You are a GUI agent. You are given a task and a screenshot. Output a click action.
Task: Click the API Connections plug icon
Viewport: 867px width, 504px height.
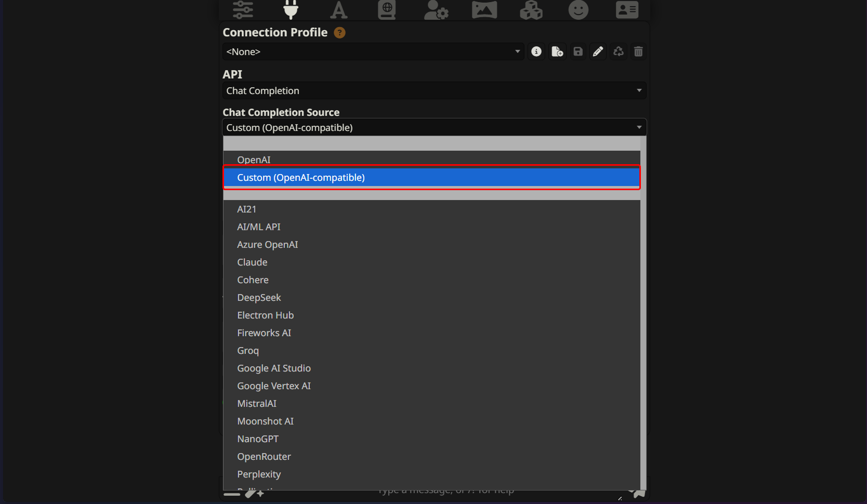pyautogui.click(x=291, y=9)
